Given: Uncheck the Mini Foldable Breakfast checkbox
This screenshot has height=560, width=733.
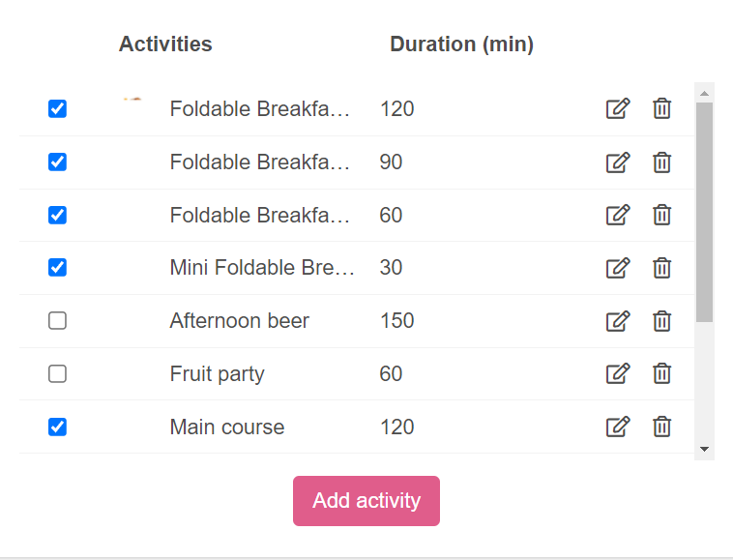Looking at the screenshot, I should [x=57, y=267].
